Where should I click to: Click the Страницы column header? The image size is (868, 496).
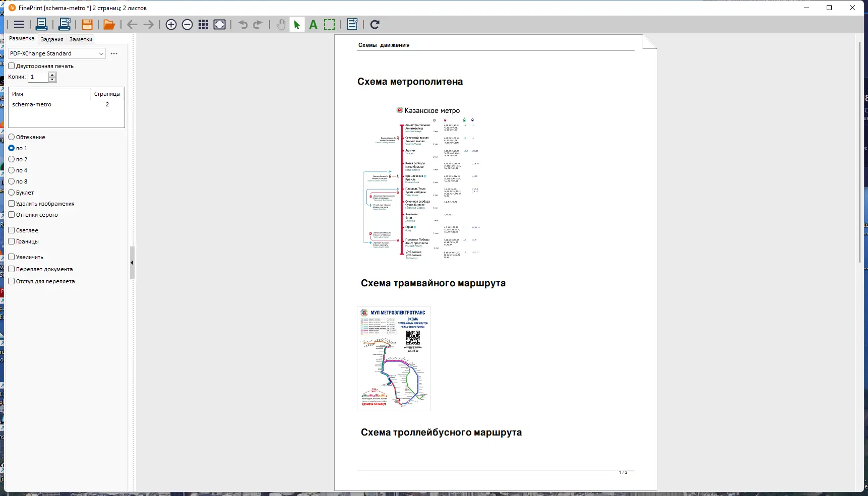(107, 94)
